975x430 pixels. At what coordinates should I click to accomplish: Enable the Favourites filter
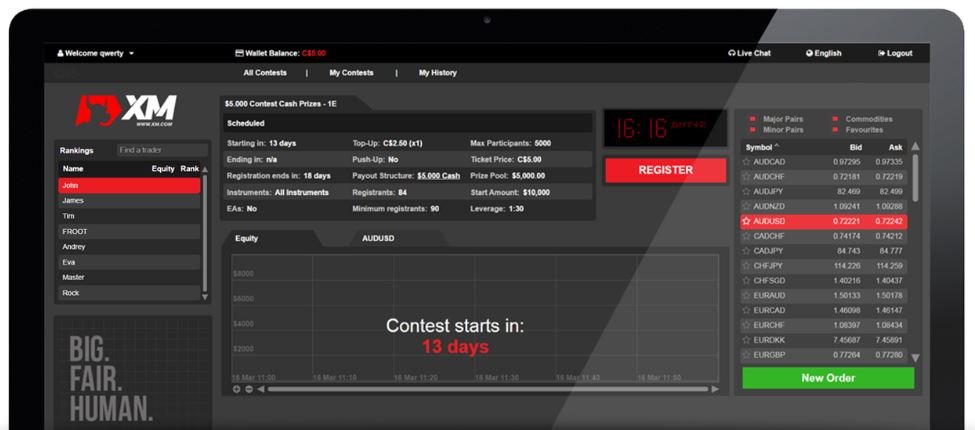coord(835,130)
